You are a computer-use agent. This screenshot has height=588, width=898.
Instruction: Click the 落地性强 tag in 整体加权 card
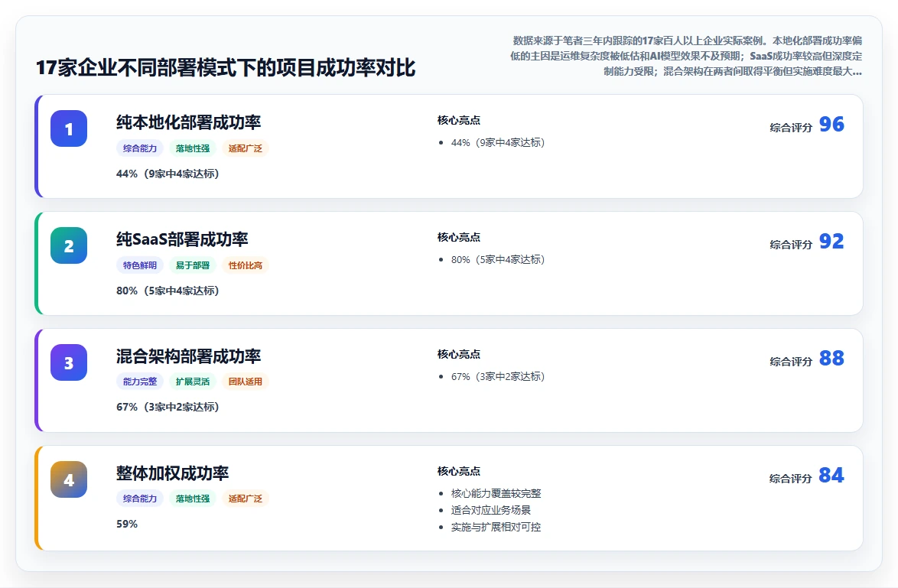pos(193,499)
